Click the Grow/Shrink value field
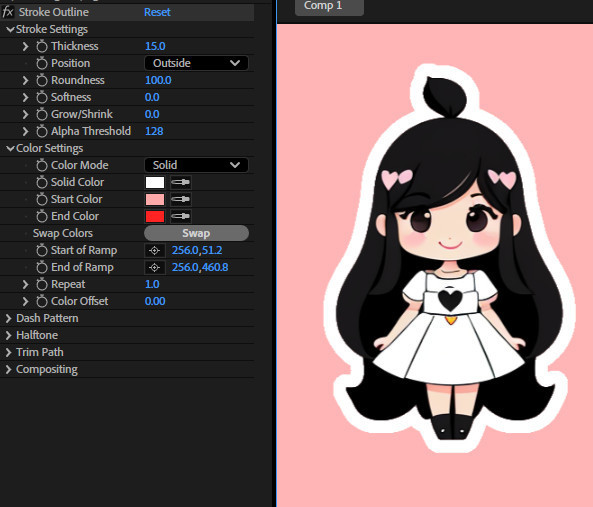This screenshot has width=593, height=507. 152,114
